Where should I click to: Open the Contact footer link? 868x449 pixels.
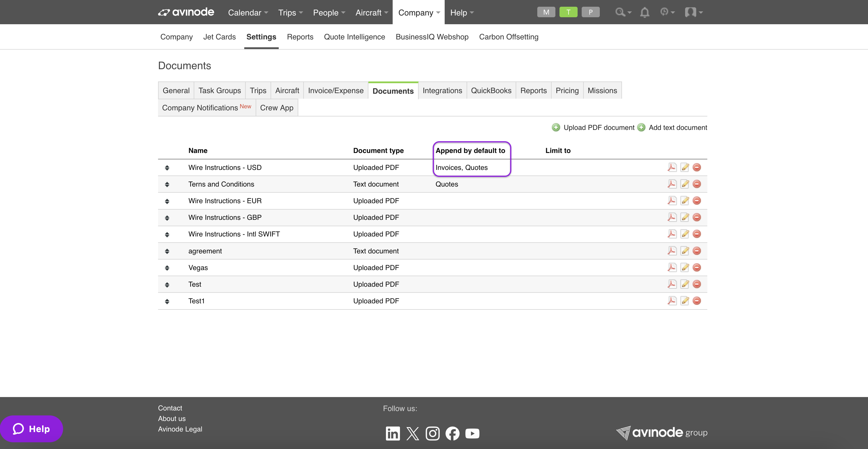(x=170, y=408)
